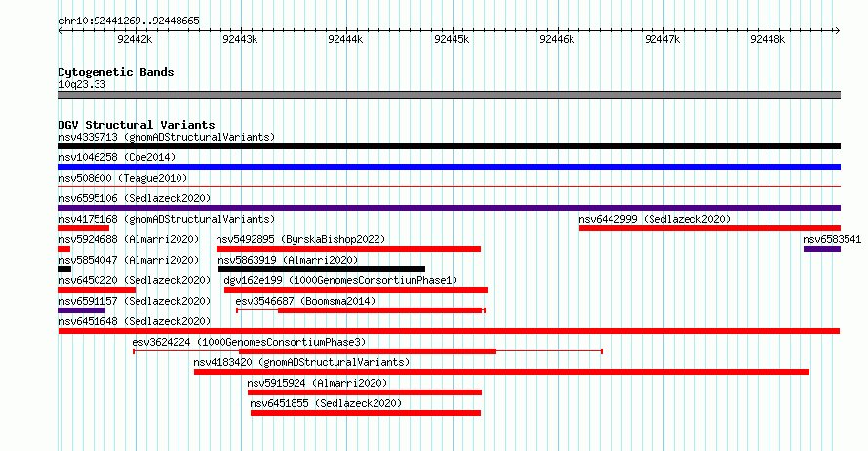Click the 92448k ruler tick label
The height and width of the screenshot is (451, 868).
point(768,39)
